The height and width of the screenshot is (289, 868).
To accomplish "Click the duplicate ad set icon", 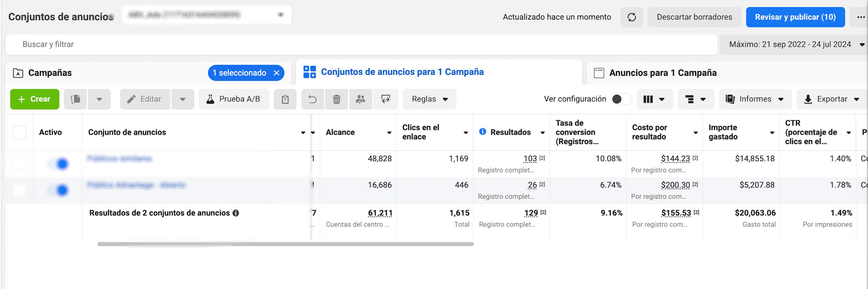I will 75,99.
